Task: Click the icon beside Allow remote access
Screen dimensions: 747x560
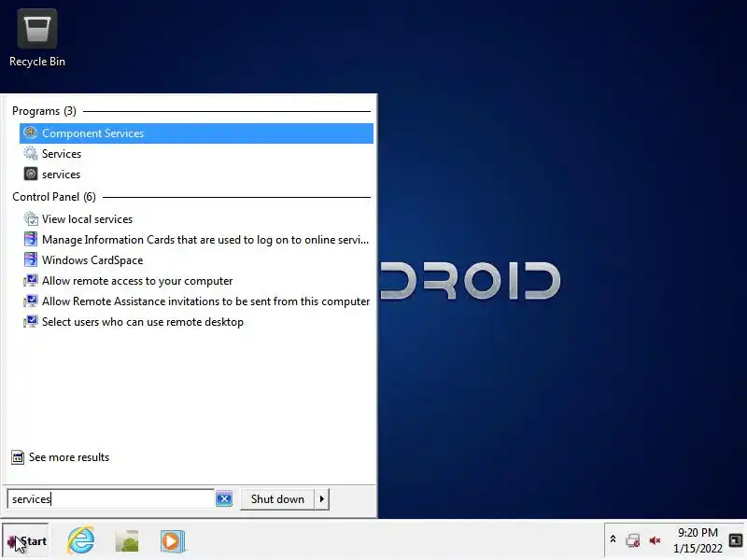Action: 31,281
